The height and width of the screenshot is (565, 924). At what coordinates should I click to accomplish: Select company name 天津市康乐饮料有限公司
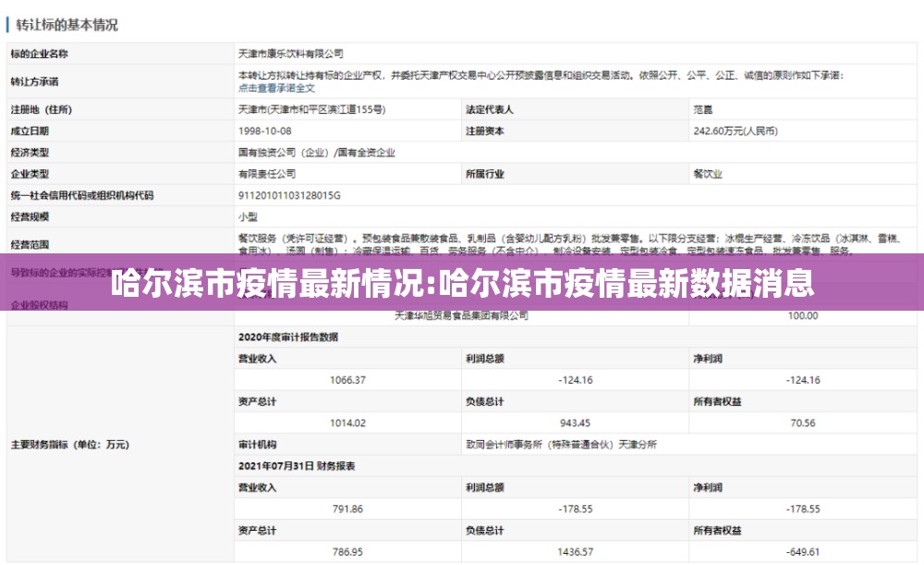tap(290, 54)
